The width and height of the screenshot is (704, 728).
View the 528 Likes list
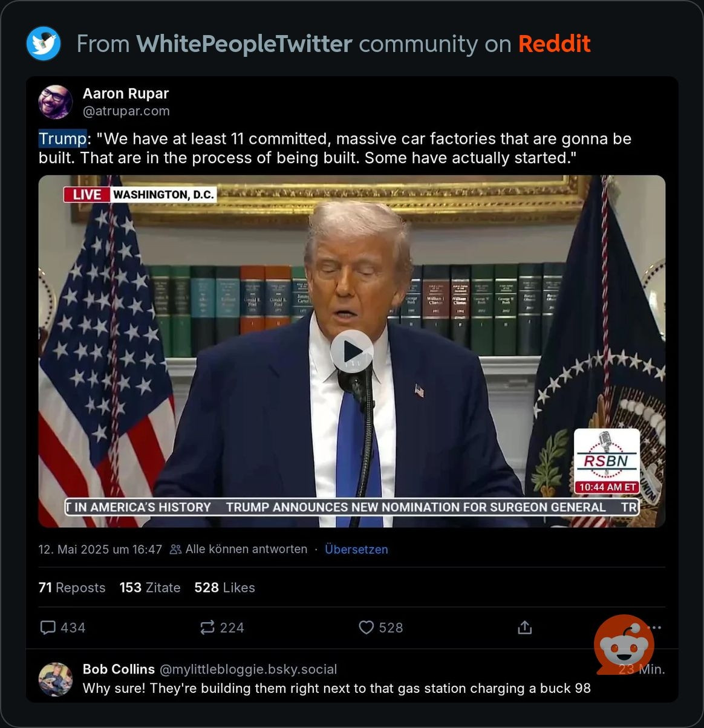(224, 588)
